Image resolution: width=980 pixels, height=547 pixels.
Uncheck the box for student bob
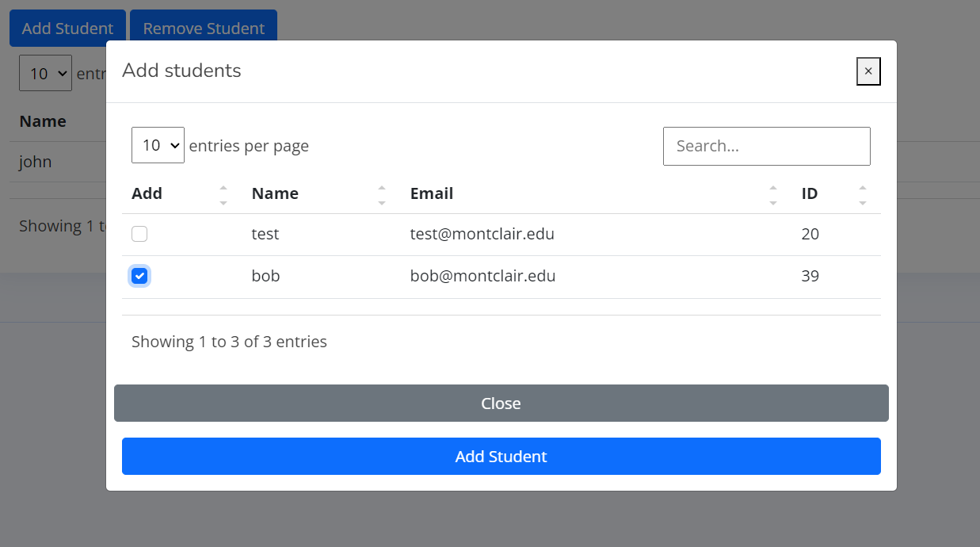(x=139, y=276)
